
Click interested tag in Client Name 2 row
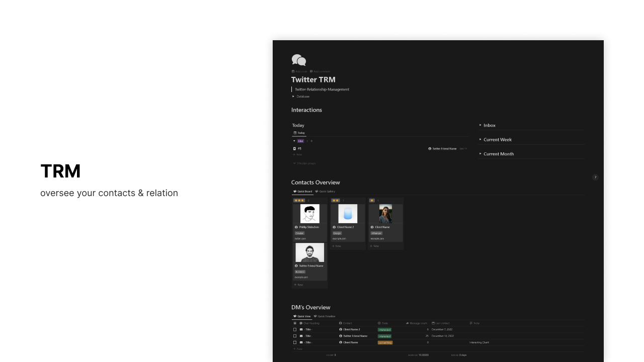(x=384, y=330)
